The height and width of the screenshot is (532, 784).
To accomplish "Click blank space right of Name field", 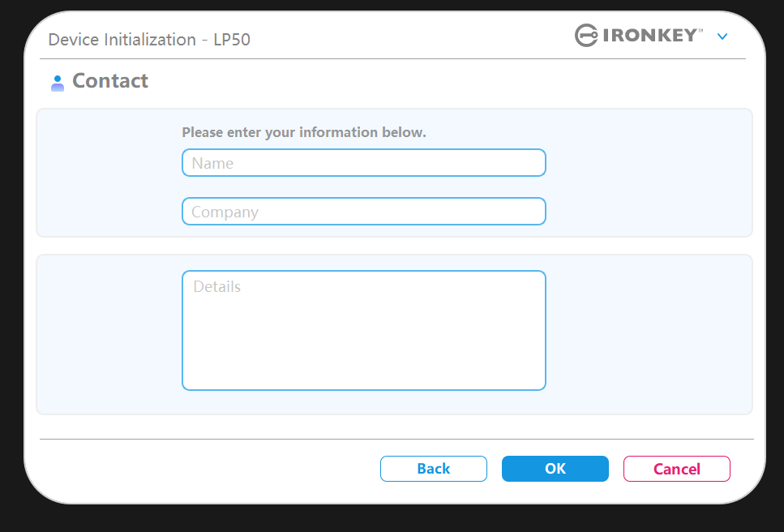I will tap(649, 163).
